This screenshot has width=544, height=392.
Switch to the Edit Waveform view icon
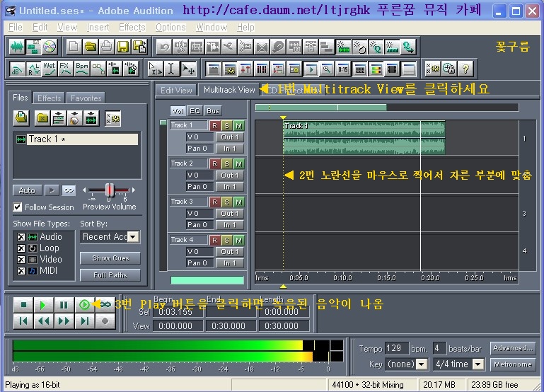click(x=17, y=47)
